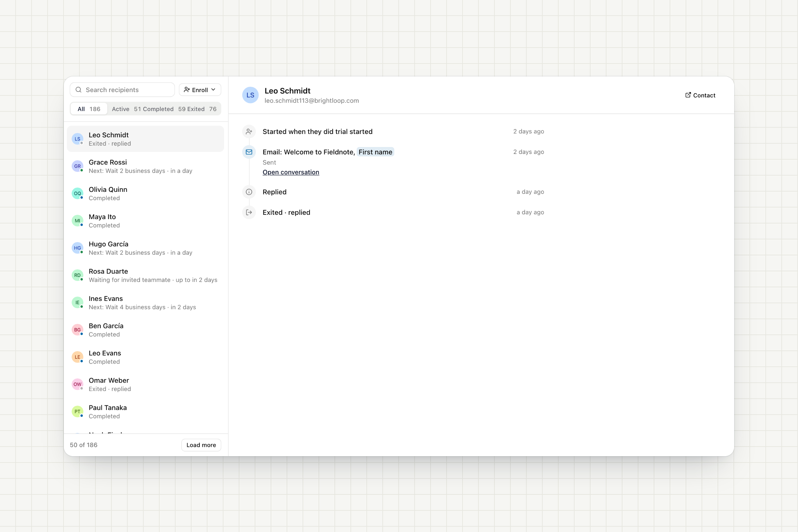Click 'Next: Wait 4 business days' status

pyautogui.click(x=127, y=307)
